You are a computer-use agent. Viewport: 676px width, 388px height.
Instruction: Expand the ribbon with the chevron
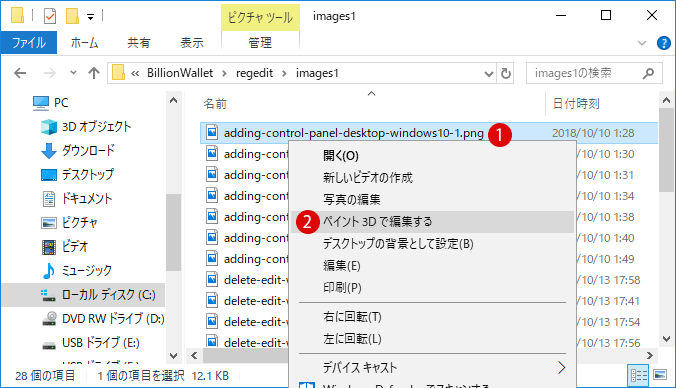pos(642,43)
